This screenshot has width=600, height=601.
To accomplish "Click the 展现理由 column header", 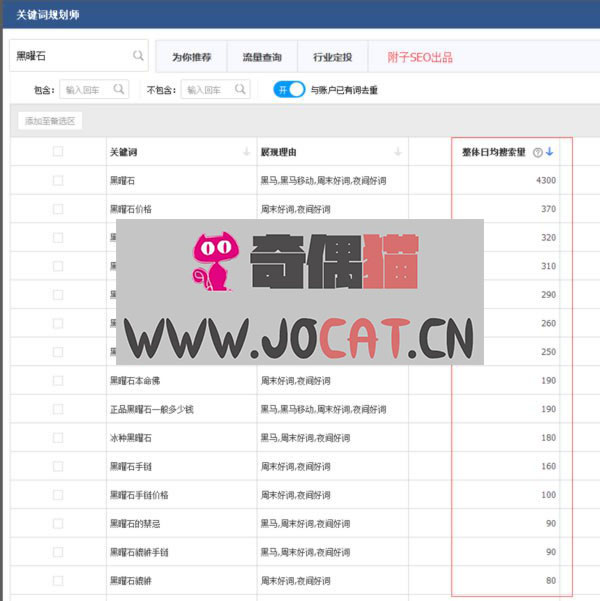I will coord(278,152).
